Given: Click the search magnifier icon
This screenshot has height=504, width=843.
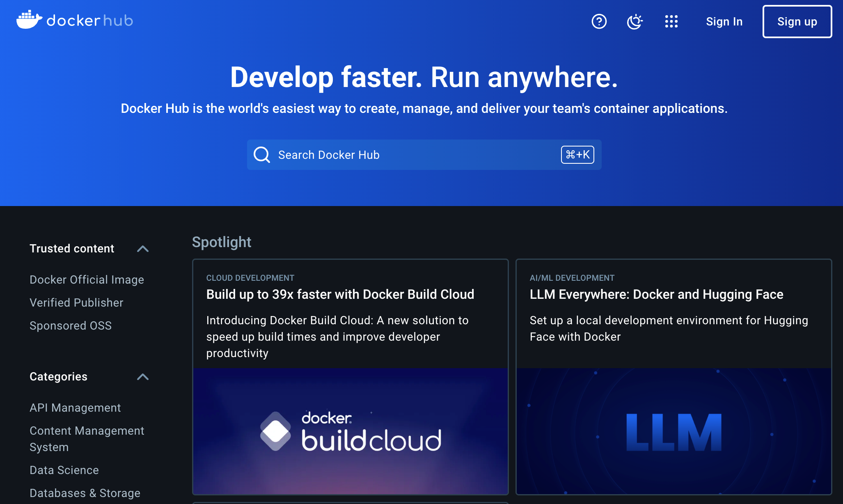Looking at the screenshot, I should point(261,155).
